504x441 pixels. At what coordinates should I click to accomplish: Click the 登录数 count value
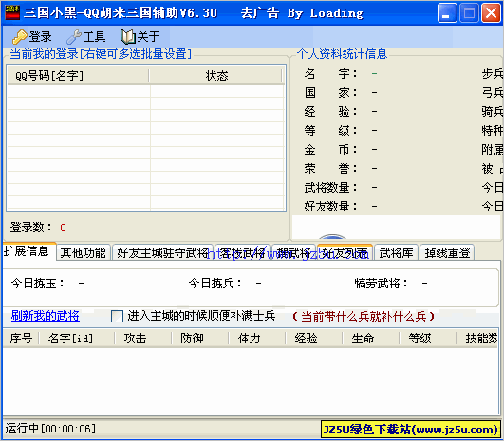[63, 228]
